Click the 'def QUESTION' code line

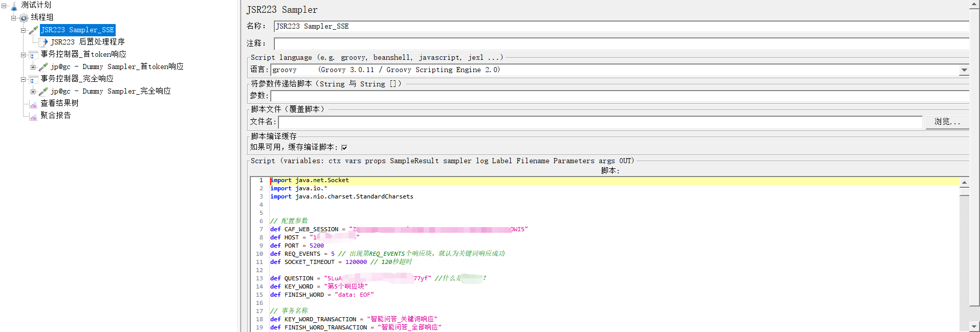[x=378, y=278]
